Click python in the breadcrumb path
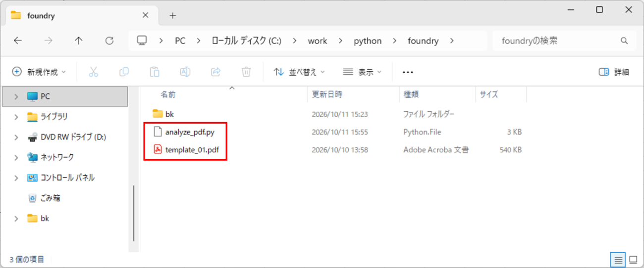The height and width of the screenshot is (268, 644). (x=368, y=41)
